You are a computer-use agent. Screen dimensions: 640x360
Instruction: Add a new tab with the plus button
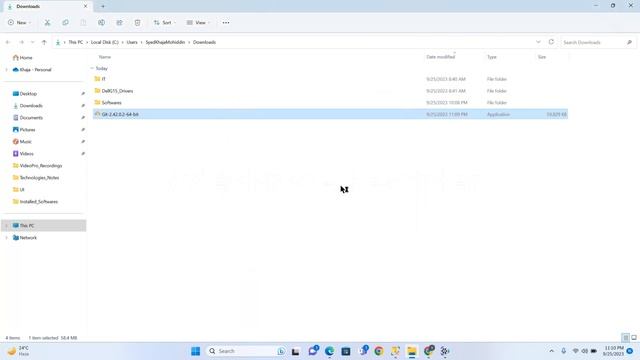(103, 7)
